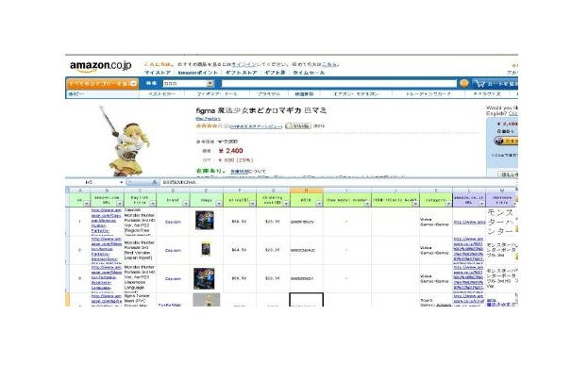
Task: Click the row 1 game cover thumbnail
Action: 205,221
